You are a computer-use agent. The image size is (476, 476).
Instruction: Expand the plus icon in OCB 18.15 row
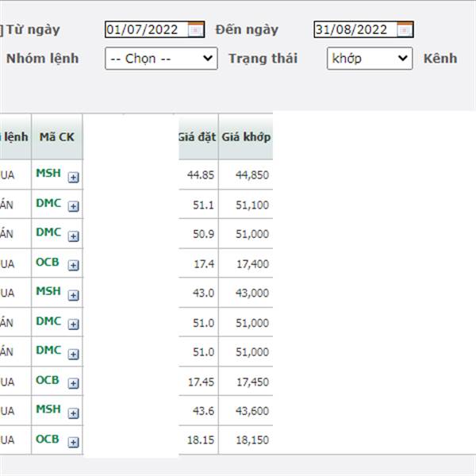pyautogui.click(x=73, y=443)
